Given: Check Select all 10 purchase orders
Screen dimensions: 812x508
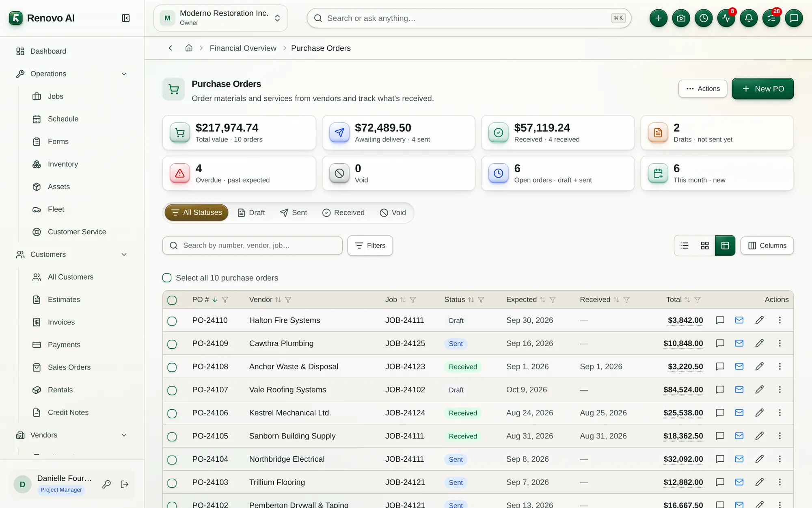Looking at the screenshot, I should [167, 278].
